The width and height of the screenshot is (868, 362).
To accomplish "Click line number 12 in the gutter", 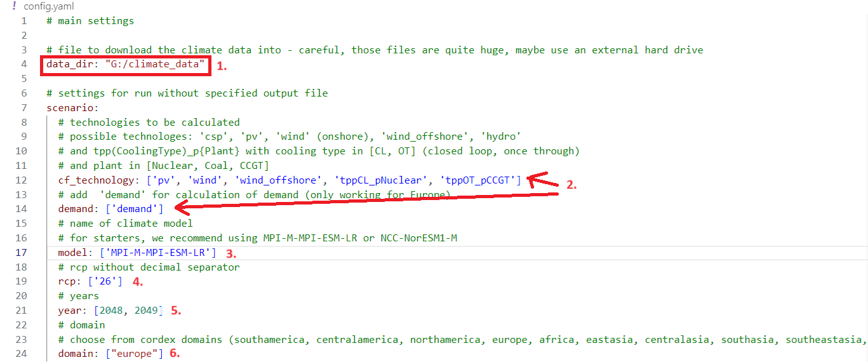I will pos(21,180).
